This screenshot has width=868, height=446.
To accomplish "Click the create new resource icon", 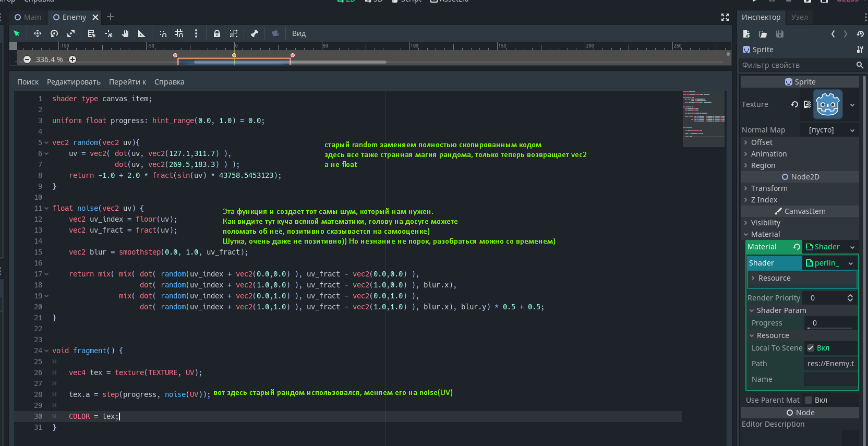I will (x=746, y=34).
